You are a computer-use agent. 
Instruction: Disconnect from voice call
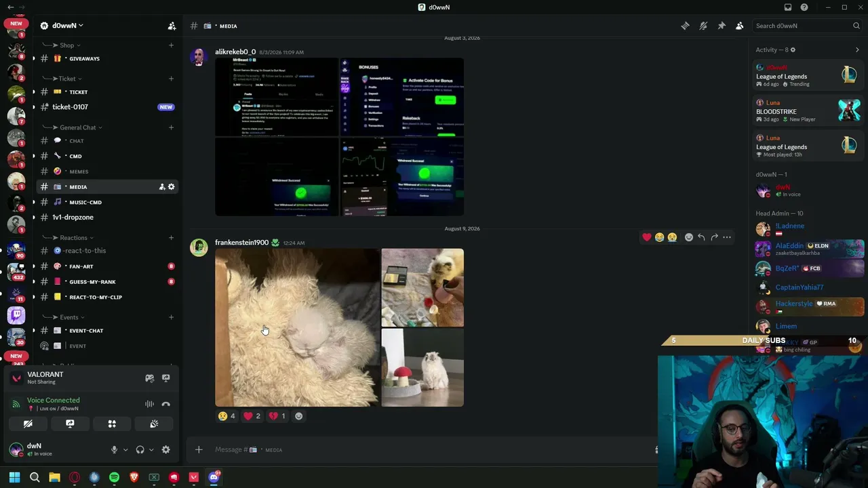pyautogui.click(x=165, y=404)
